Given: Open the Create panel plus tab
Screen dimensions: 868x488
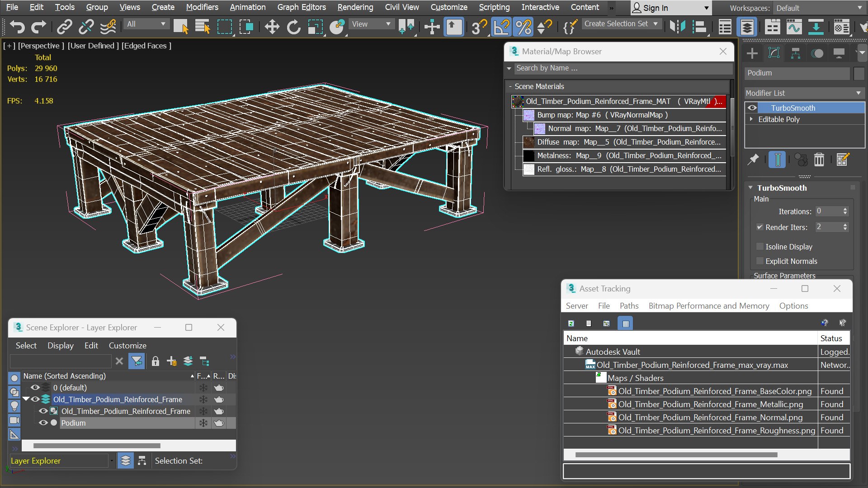Looking at the screenshot, I should tap(752, 53).
